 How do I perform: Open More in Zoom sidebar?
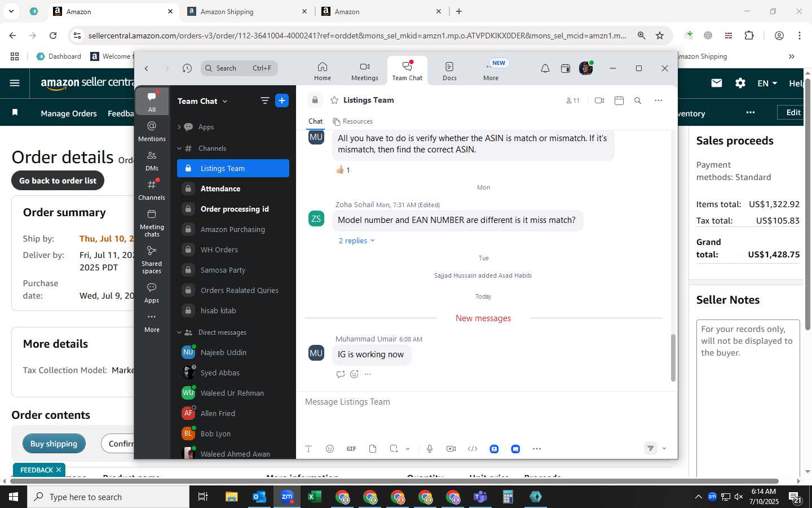point(152,322)
